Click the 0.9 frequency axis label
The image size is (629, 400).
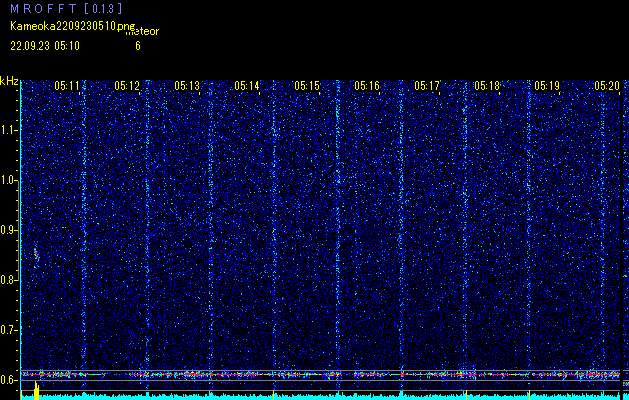point(8,230)
